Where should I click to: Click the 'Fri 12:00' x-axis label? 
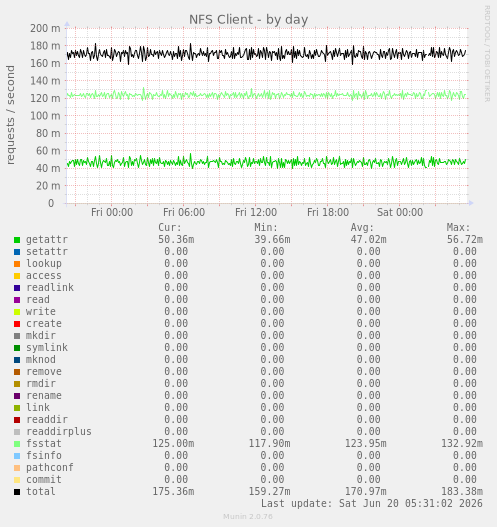256,212
